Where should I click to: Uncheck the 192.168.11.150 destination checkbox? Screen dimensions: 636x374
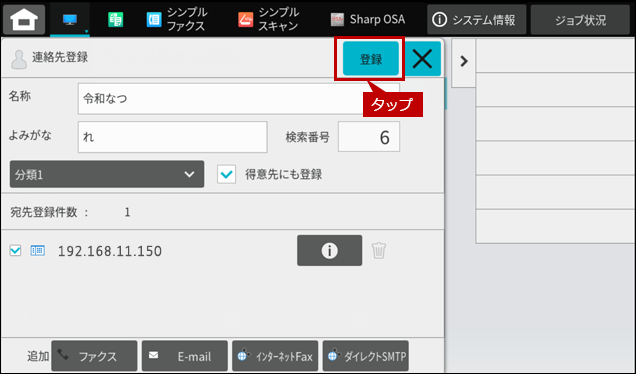click(15, 250)
